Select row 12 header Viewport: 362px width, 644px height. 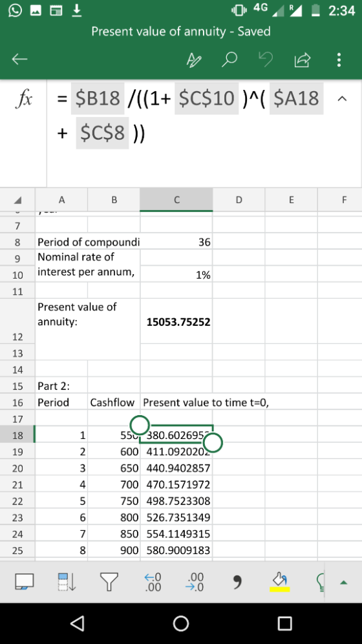pyautogui.click(x=17, y=321)
